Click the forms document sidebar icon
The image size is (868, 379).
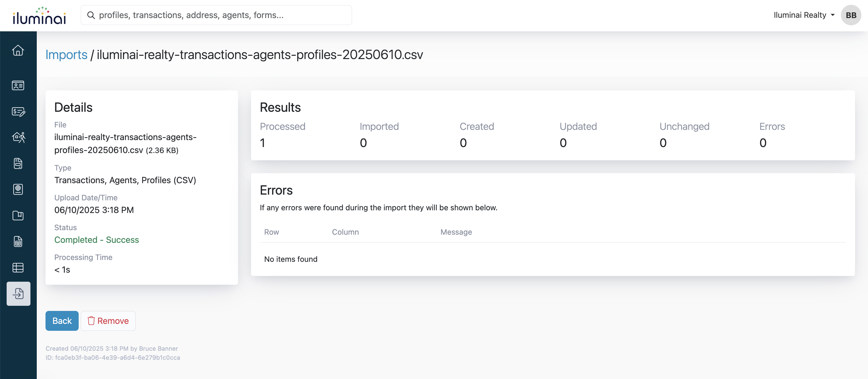tap(18, 164)
